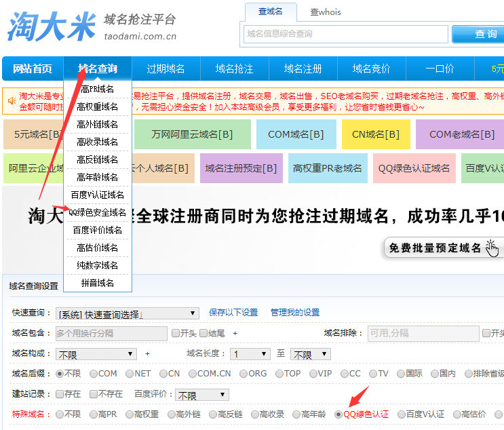Image resolution: width=504 pixels, height=430 pixels.
Task: Click the speaker announcement icon
Action: click(x=12, y=101)
